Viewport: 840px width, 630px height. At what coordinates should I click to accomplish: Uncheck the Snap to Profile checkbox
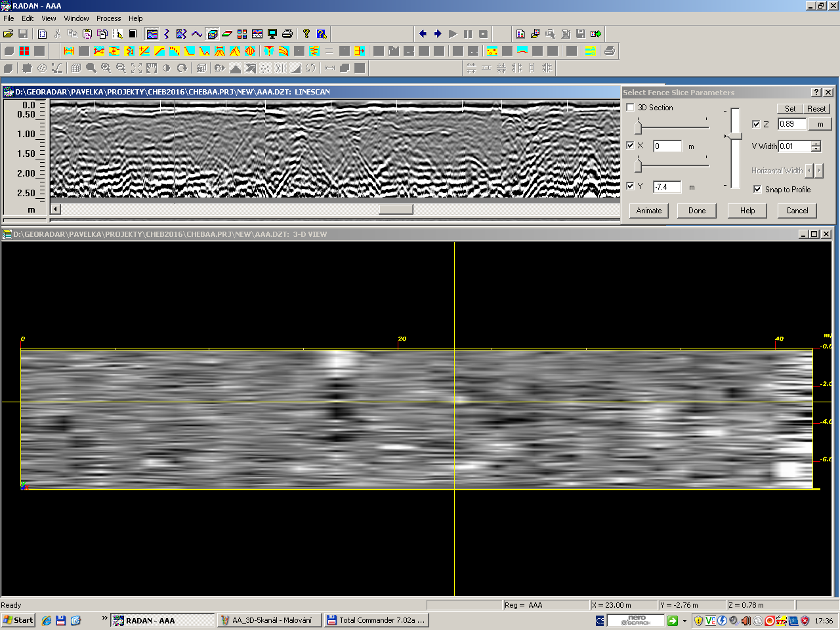click(x=758, y=190)
